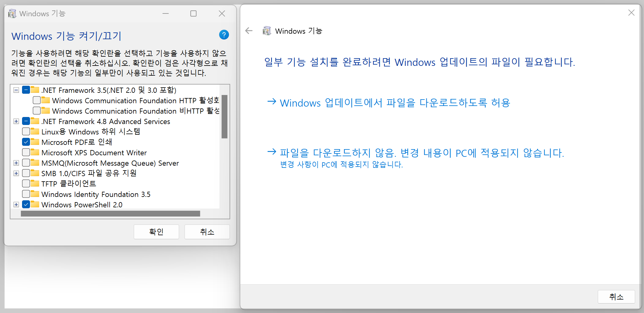Check the MSMQ Server checkbox
The width and height of the screenshot is (644, 313).
tap(26, 163)
